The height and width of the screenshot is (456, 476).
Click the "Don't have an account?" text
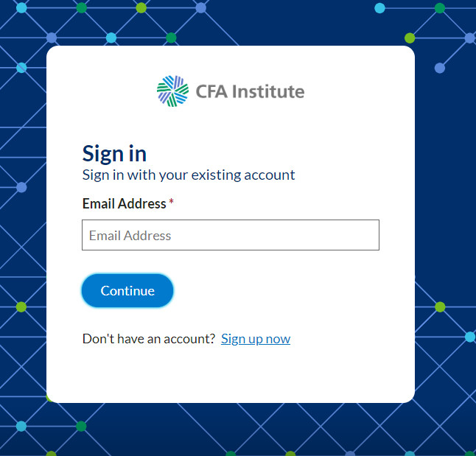pyautogui.click(x=149, y=339)
